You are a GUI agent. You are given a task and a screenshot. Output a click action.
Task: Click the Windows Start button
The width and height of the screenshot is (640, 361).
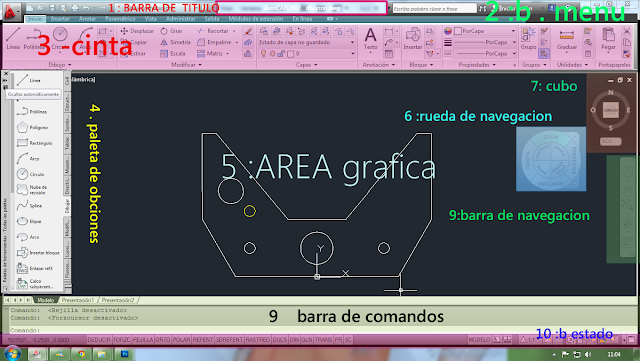[x=12, y=354]
